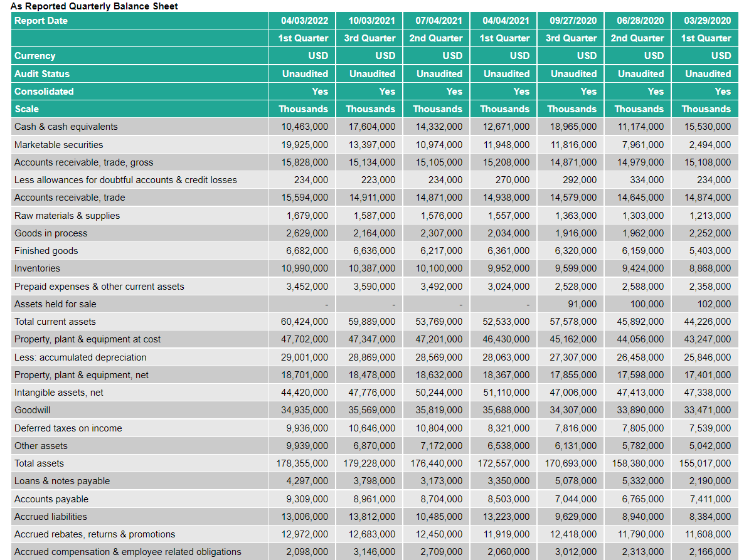The height and width of the screenshot is (560, 739).
Task: Click the 1st Quarter label under 04/04/2021
Action: (x=504, y=38)
